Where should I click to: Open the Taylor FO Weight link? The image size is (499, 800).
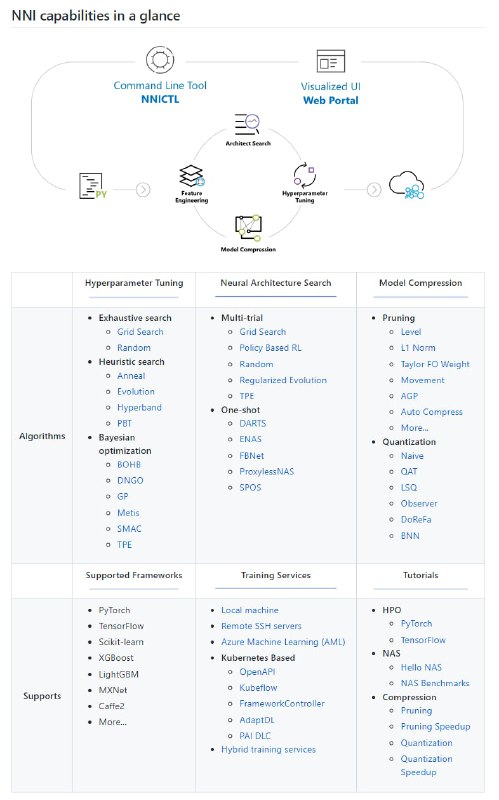pyautogui.click(x=435, y=364)
